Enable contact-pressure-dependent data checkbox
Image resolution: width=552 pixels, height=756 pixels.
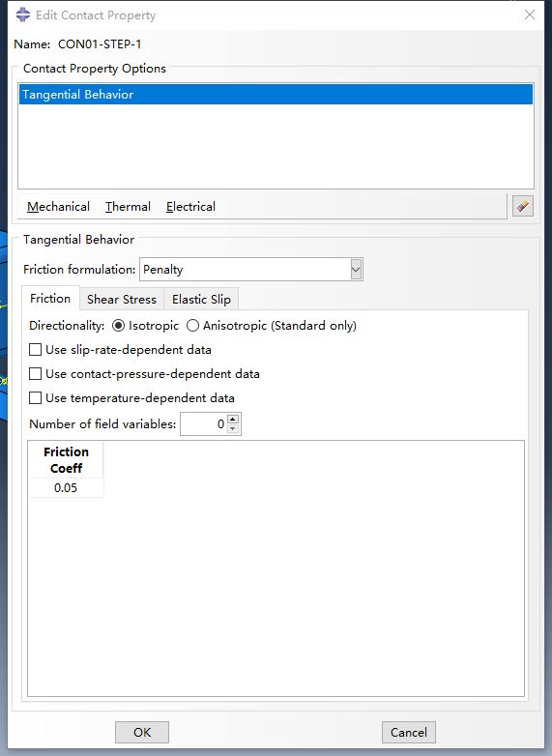[x=35, y=374]
